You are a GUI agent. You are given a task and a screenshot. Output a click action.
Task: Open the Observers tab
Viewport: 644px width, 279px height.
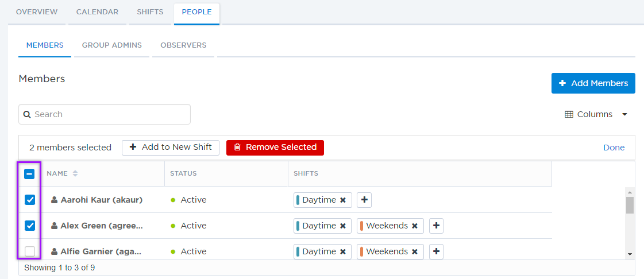183,45
